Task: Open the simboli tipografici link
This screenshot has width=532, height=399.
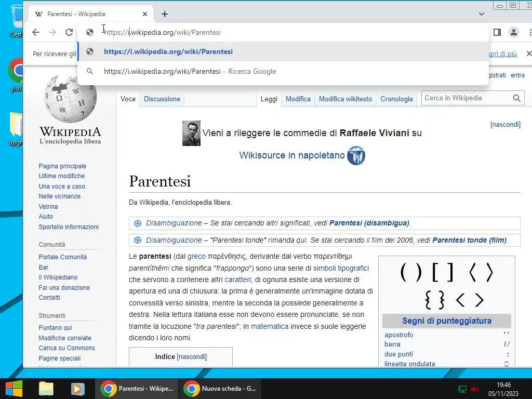Action: 341,268
